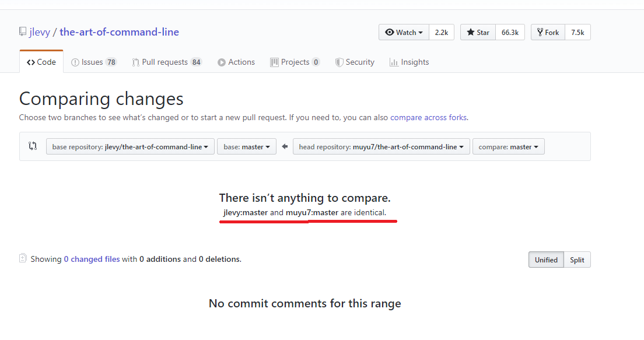This screenshot has width=644, height=340.
Task: Fork the repository
Action: [548, 33]
